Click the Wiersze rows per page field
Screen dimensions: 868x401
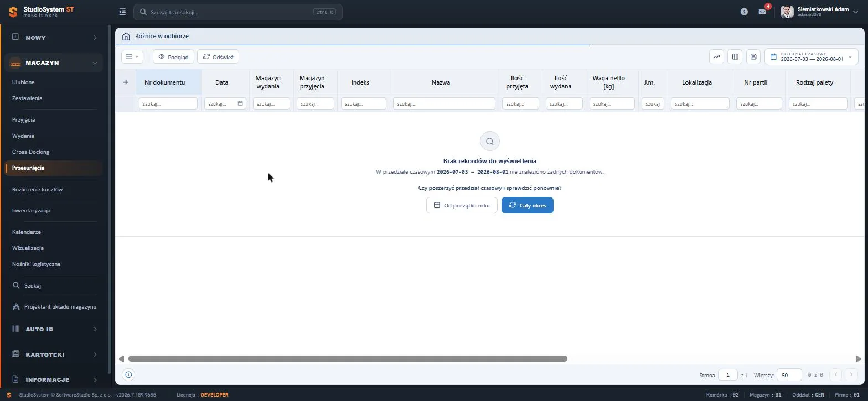(x=789, y=375)
